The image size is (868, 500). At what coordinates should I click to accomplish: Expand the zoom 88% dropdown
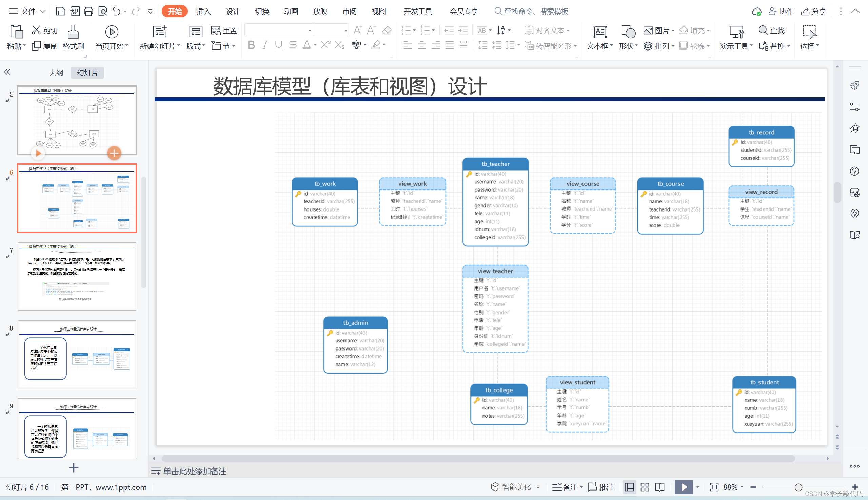[742, 487]
